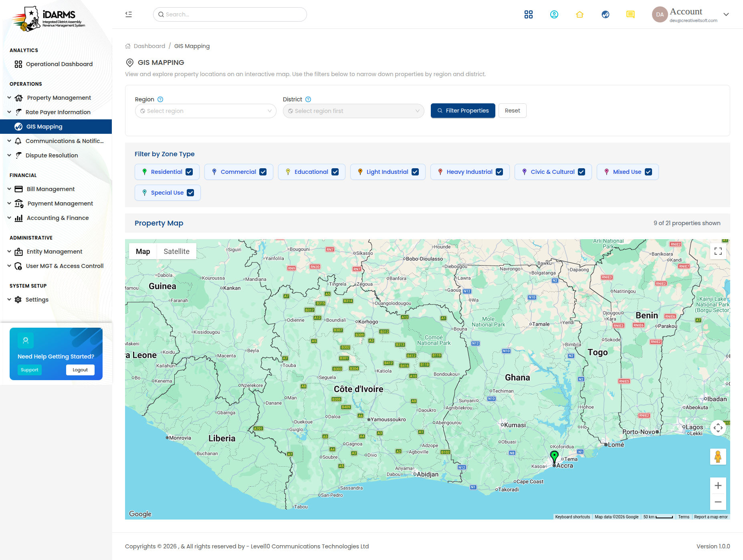743x560 pixels.
Task: Click the Filter Properties button
Action: [463, 111]
